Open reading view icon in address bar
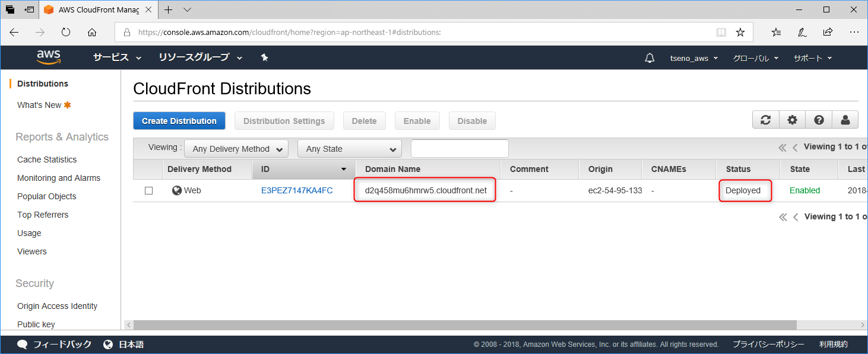 pyautogui.click(x=721, y=32)
